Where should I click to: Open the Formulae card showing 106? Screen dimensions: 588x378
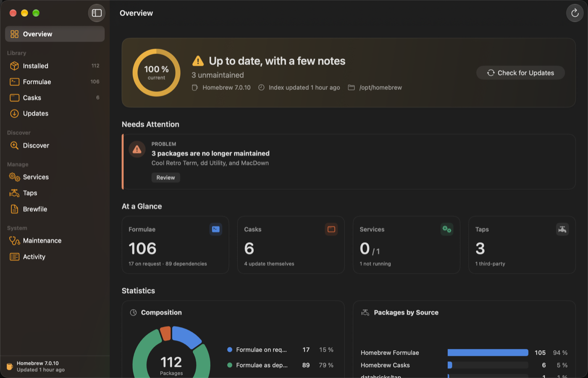(175, 245)
